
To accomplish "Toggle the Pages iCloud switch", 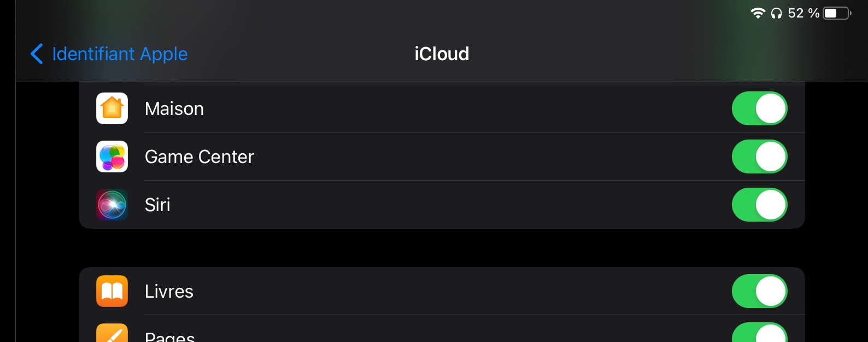I will point(759,334).
